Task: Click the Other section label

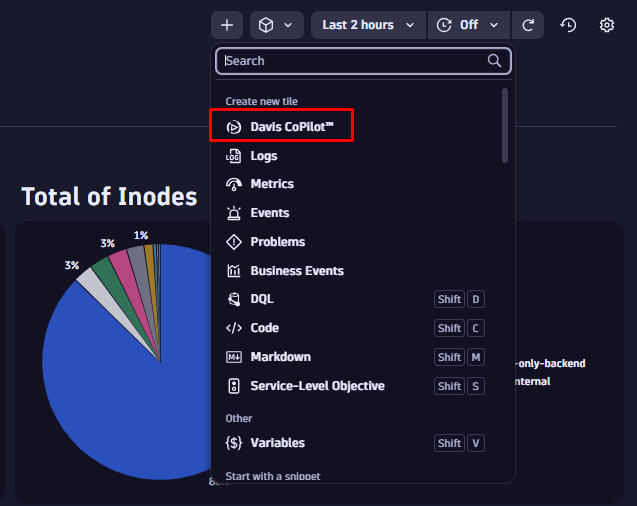Action: click(239, 418)
